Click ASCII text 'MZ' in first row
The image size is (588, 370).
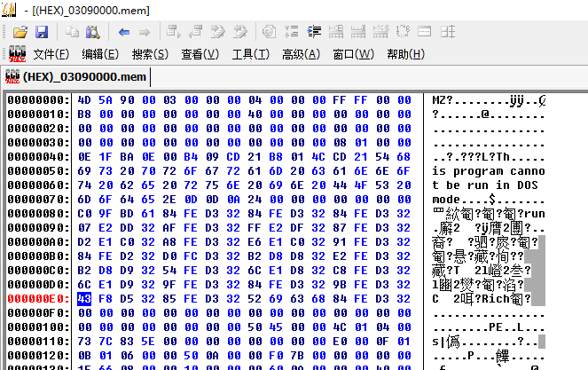tap(439, 100)
